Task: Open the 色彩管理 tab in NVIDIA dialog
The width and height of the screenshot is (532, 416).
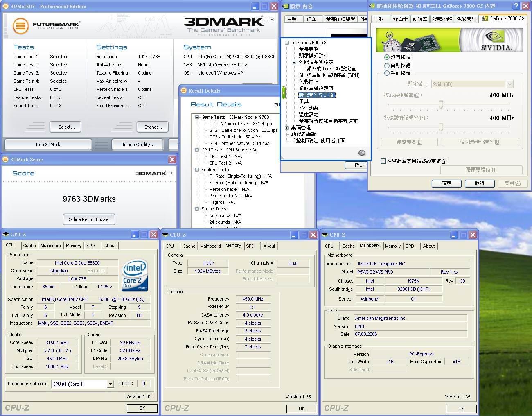Action: 467,19
